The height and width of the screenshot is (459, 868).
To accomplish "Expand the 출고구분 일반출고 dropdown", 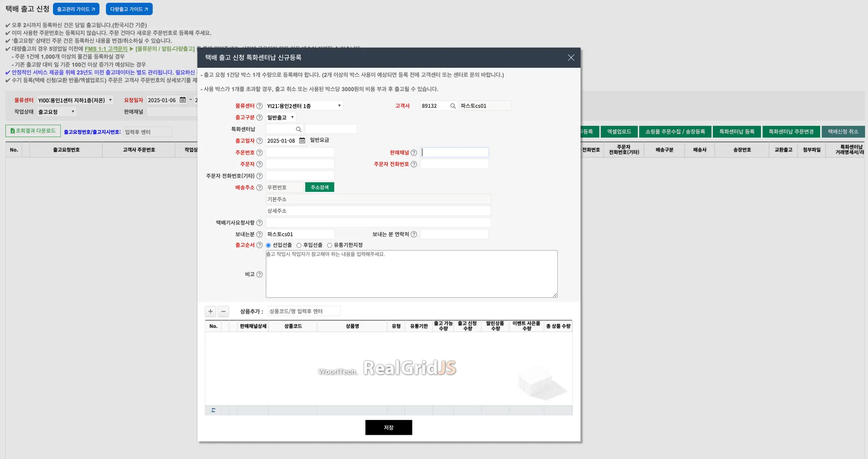I will pyautogui.click(x=281, y=117).
